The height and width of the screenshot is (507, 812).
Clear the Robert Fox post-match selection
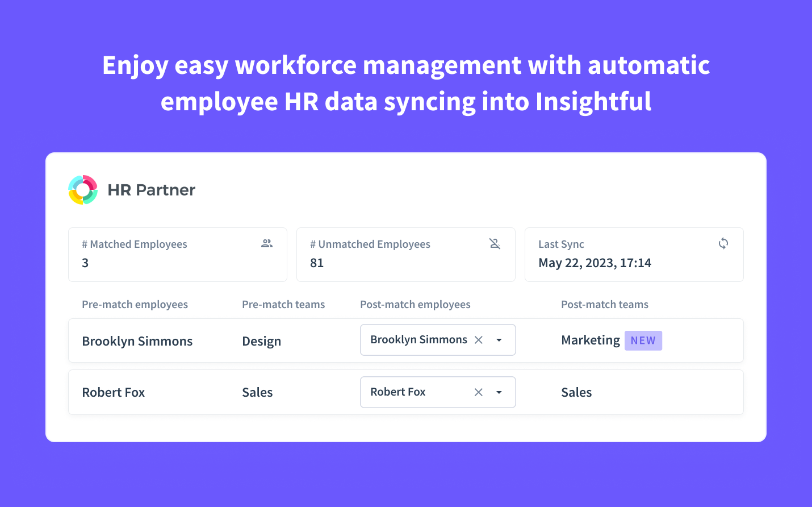[479, 392]
